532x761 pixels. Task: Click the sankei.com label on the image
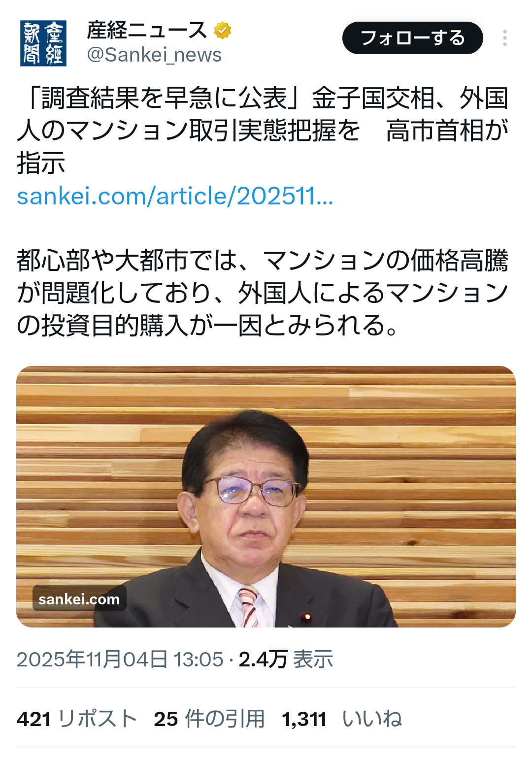79,599
